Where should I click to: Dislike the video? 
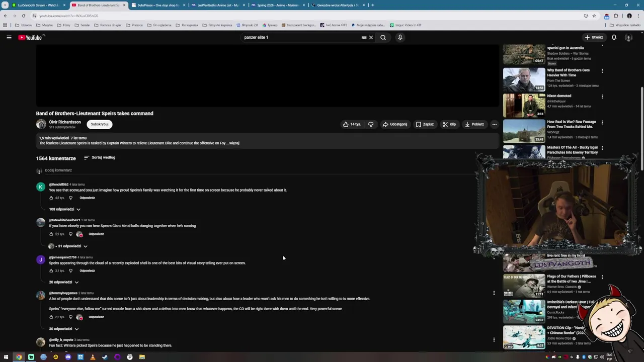(x=371, y=124)
